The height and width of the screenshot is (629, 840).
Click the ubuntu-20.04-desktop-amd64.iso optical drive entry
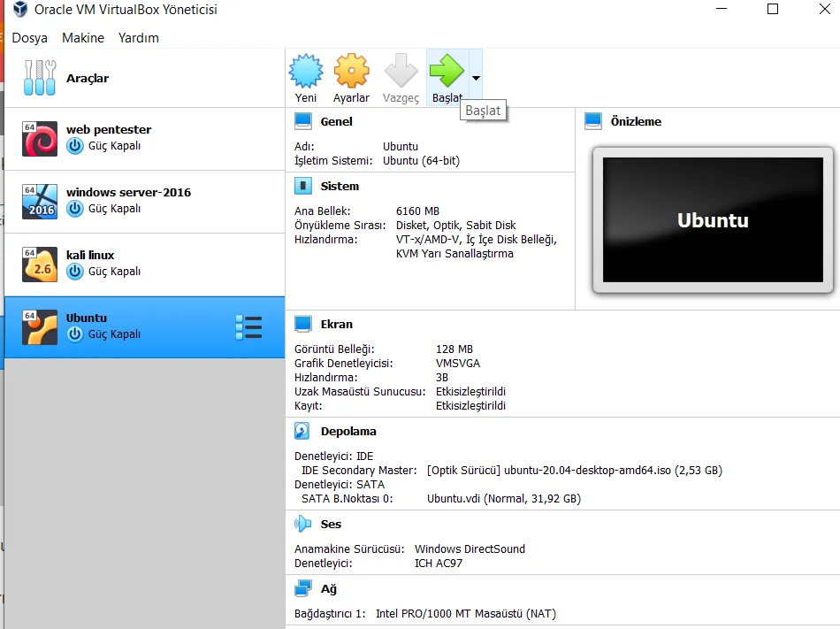click(574, 471)
